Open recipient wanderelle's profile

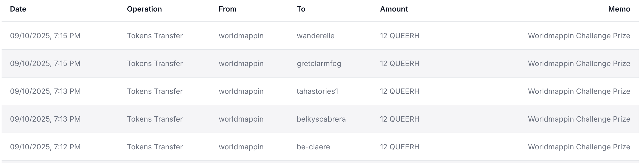[x=315, y=36]
